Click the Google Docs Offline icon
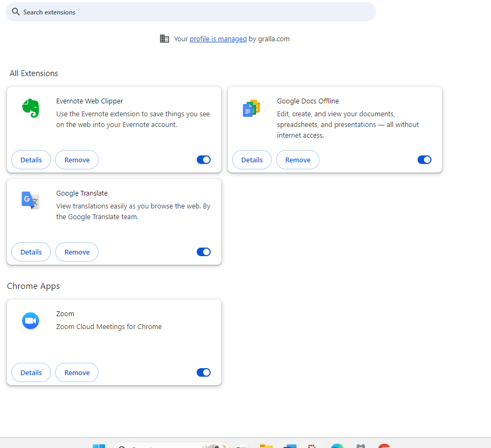 coord(251,108)
